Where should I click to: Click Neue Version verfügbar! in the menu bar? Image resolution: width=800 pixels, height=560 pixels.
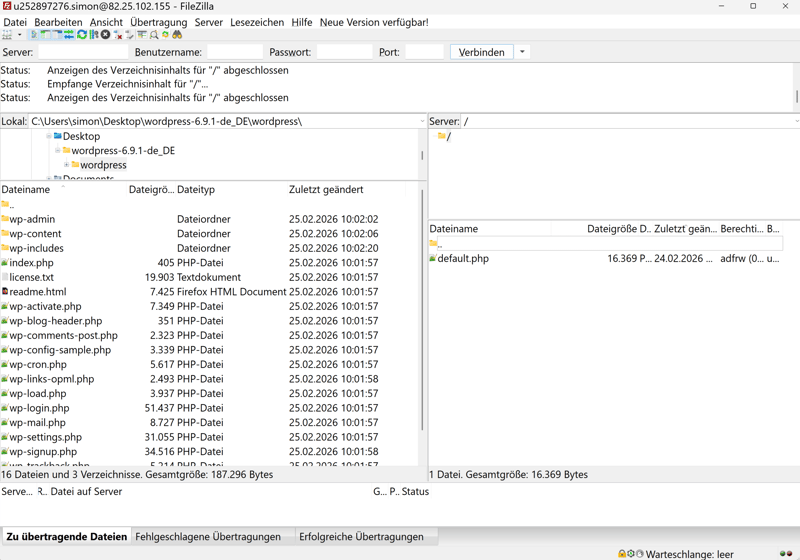pos(374,22)
